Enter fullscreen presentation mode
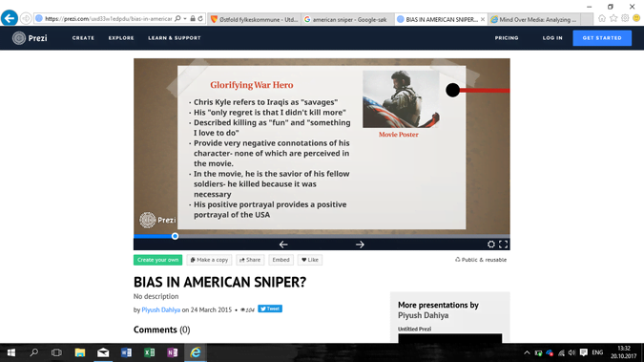The height and width of the screenshot is (362, 644). click(x=503, y=245)
